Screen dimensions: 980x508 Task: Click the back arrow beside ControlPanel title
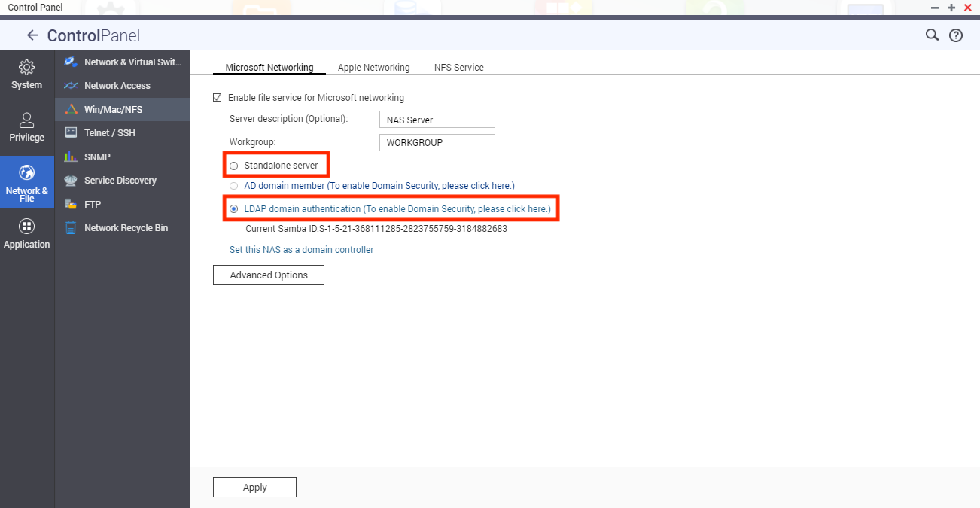[x=32, y=35]
